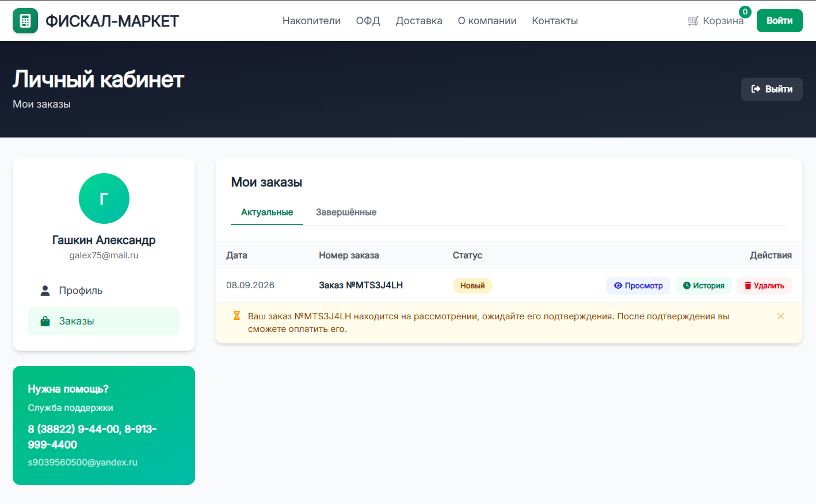Switch to the Актуальные tab

tap(267, 212)
